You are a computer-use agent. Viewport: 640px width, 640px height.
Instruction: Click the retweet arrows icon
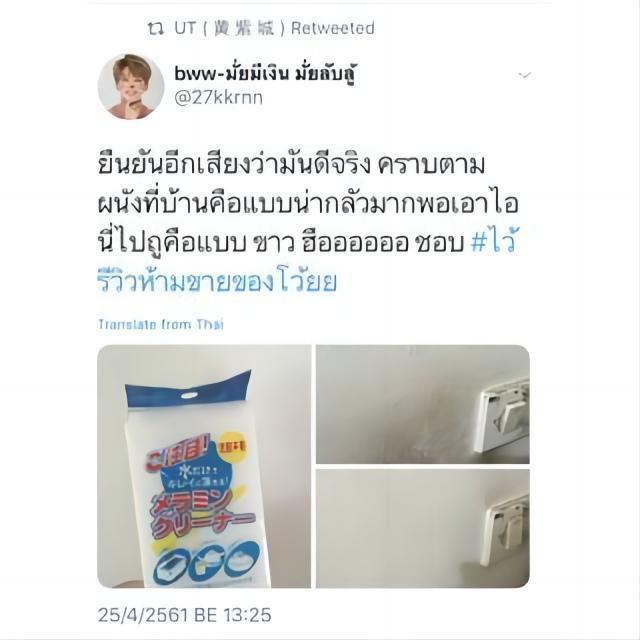pos(156,29)
